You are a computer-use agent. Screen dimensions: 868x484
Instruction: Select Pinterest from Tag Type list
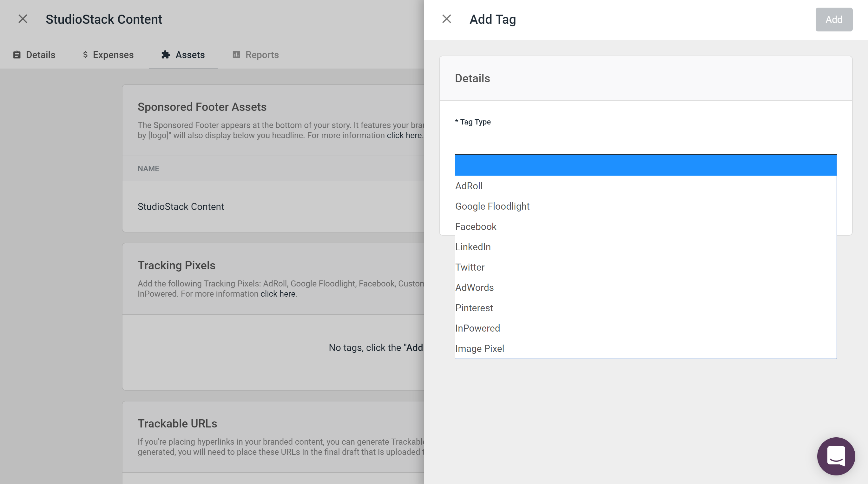[475, 308]
